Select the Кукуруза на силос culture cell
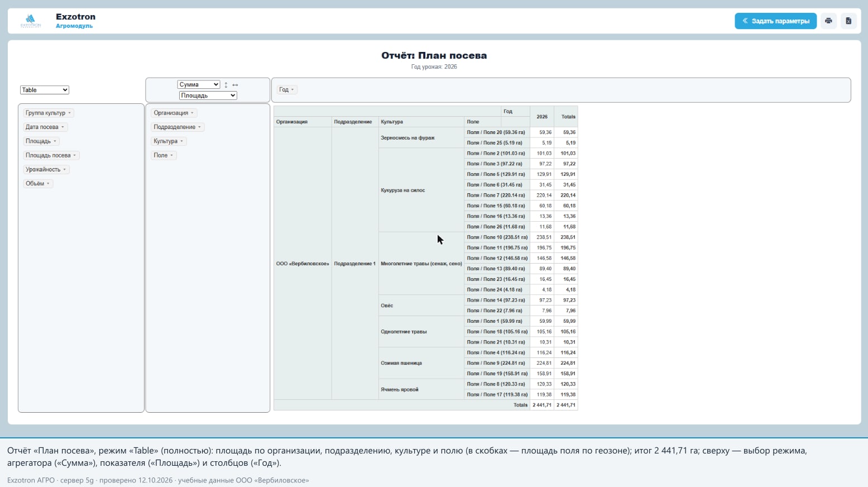The image size is (868, 487). [x=421, y=190]
